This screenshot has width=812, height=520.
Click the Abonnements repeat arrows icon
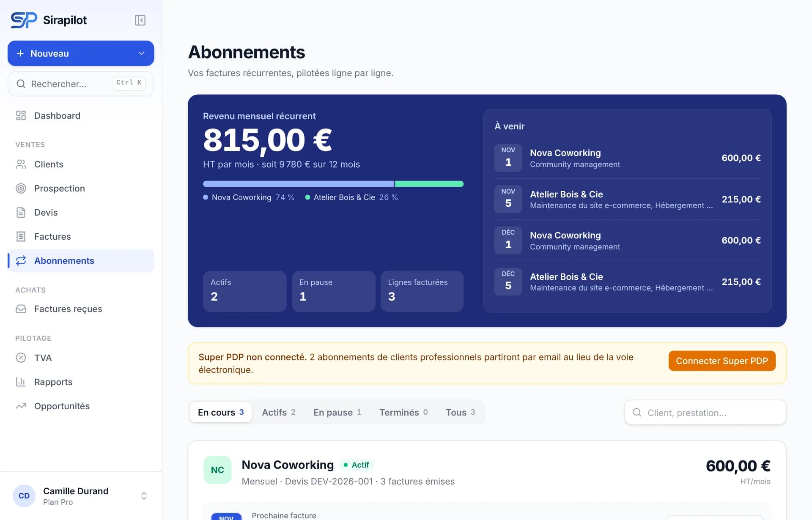click(21, 260)
